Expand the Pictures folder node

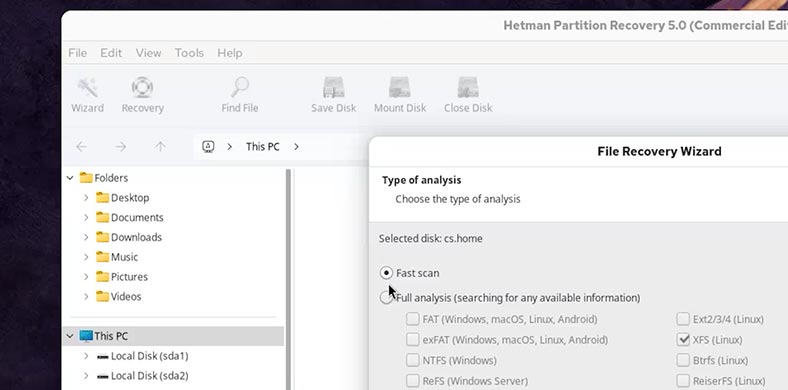point(86,276)
